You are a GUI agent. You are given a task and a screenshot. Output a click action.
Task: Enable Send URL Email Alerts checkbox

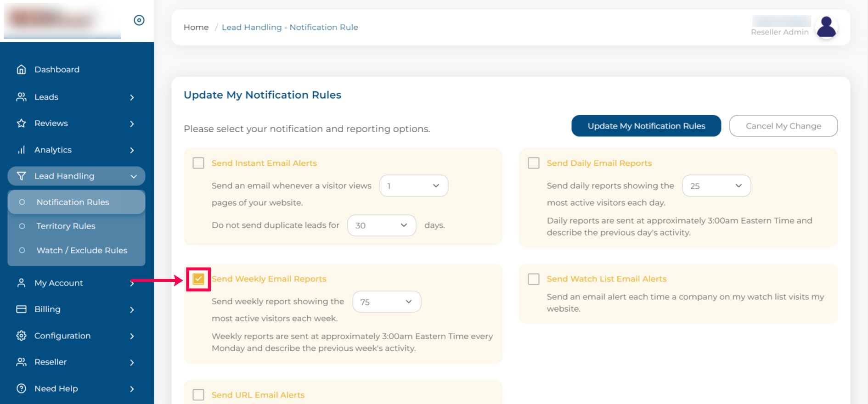tap(198, 395)
